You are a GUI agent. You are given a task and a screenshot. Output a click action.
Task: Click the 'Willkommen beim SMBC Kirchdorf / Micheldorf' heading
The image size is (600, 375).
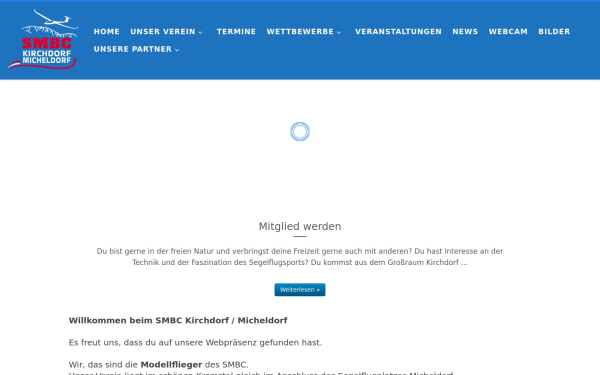coord(178,320)
